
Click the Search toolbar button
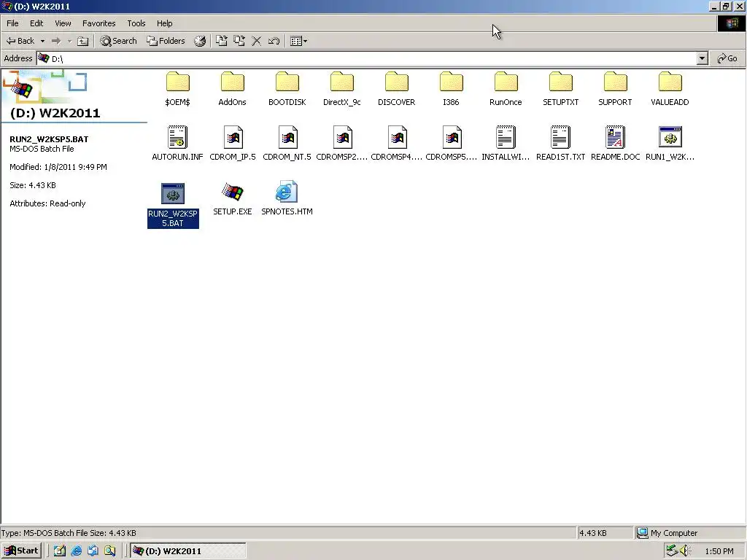[118, 41]
